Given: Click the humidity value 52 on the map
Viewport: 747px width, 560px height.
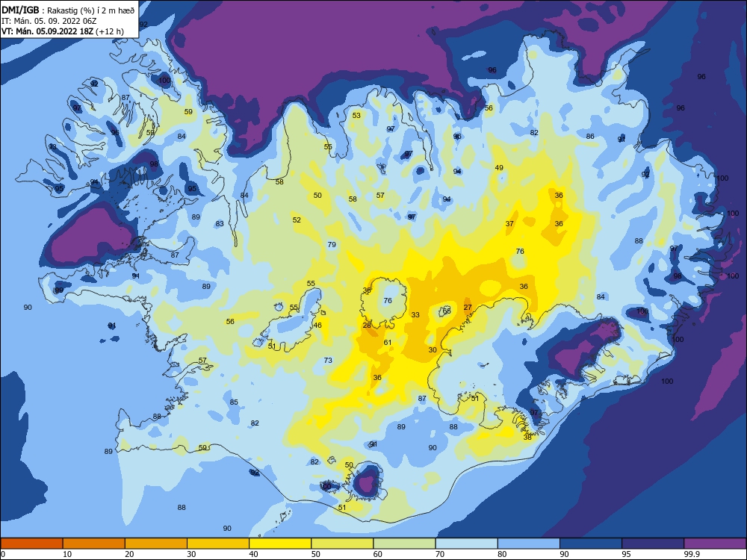Looking at the screenshot, I should click(297, 220).
